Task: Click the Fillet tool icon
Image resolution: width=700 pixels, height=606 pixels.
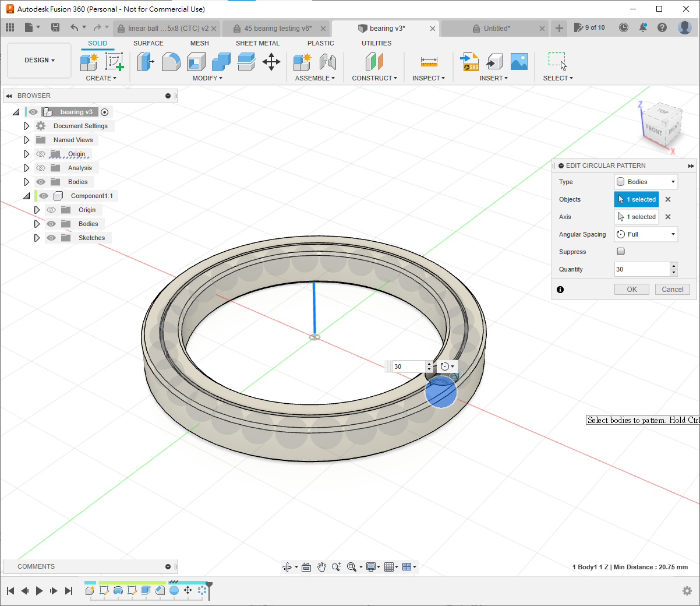Action: 171,62
